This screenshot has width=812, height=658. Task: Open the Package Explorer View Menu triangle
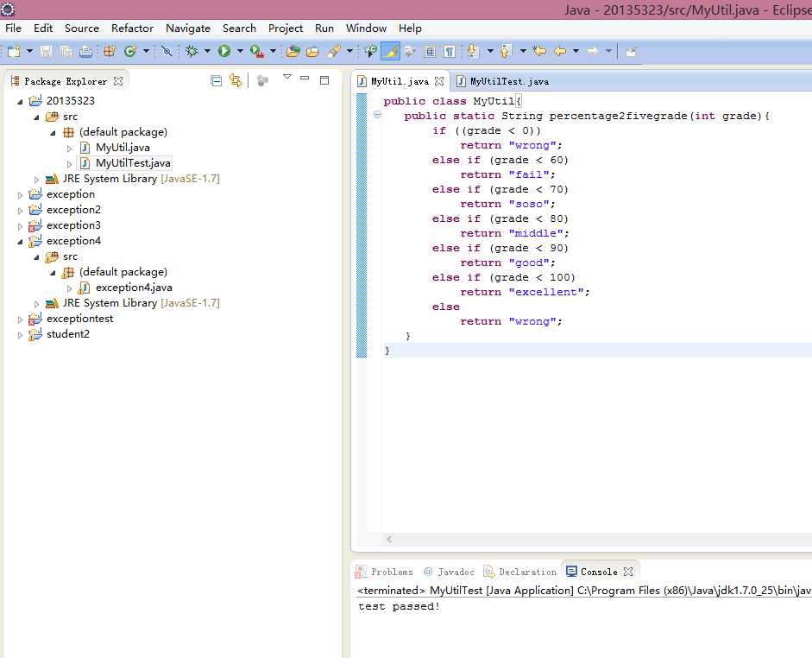(287, 77)
